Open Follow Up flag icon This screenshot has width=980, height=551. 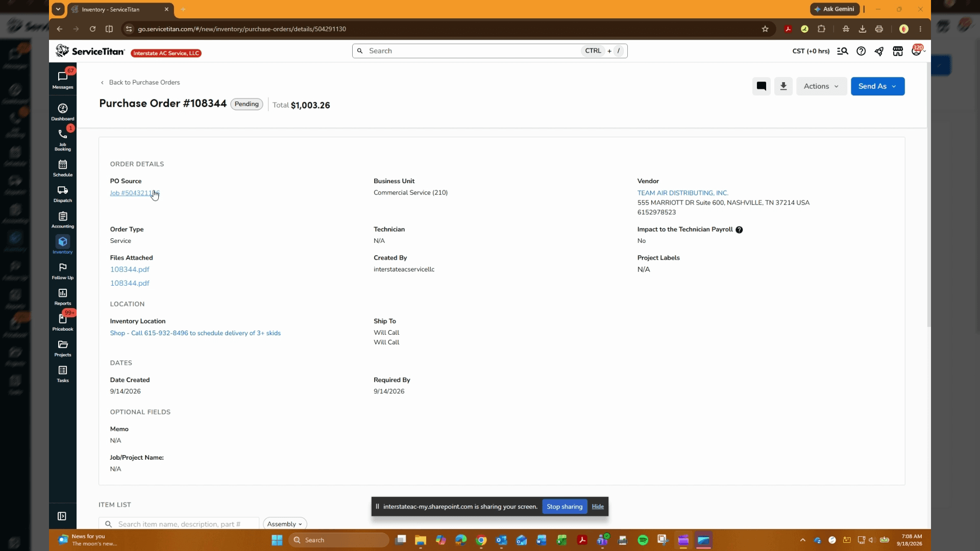click(x=63, y=271)
